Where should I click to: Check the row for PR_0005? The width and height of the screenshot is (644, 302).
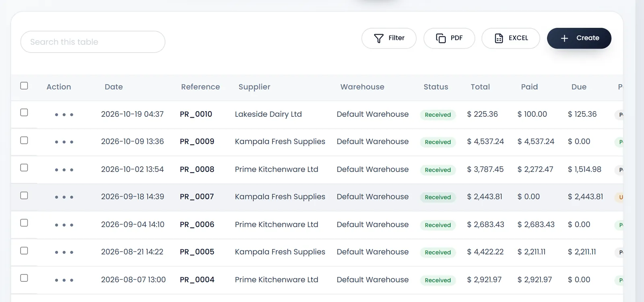coord(24,250)
